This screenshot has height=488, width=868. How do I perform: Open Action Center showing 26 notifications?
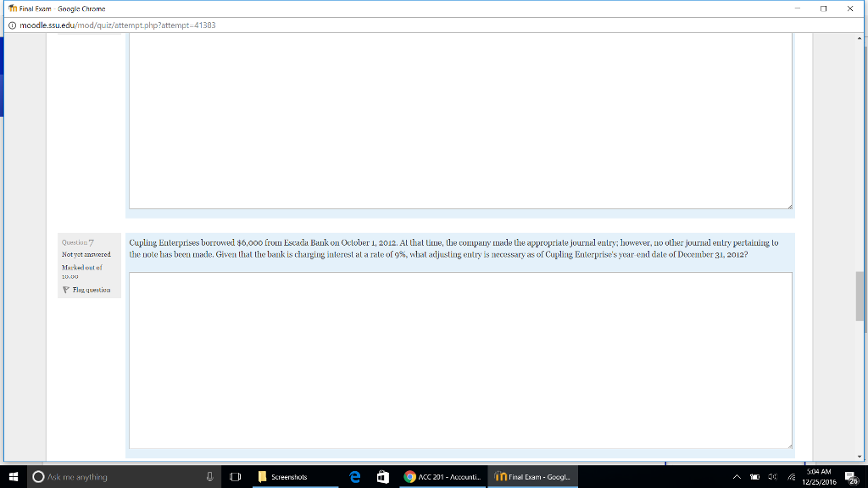[852, 476]
